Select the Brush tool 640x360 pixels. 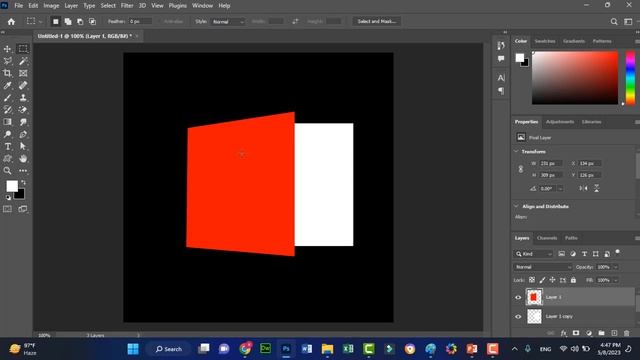7,98
